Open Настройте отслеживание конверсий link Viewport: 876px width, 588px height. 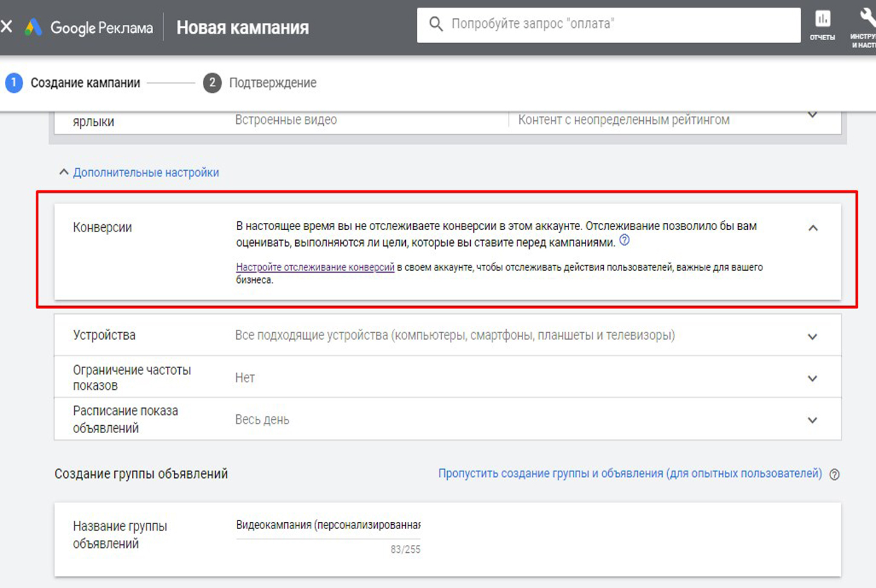click(315, 267)
